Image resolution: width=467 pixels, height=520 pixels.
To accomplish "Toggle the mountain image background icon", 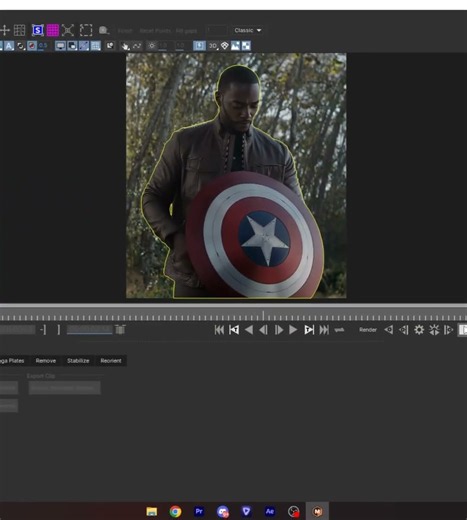I will pos(235,46).
